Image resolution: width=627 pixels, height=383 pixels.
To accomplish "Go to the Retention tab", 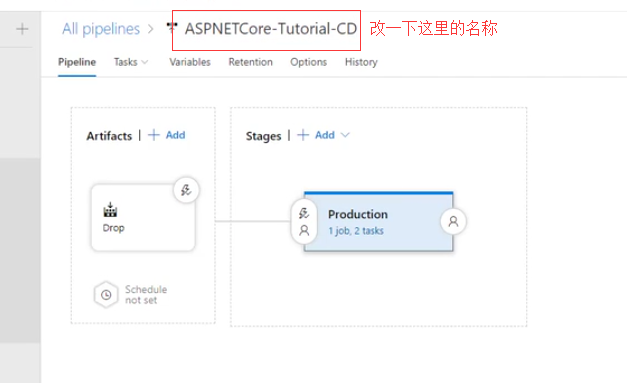I will click(251, 62).
